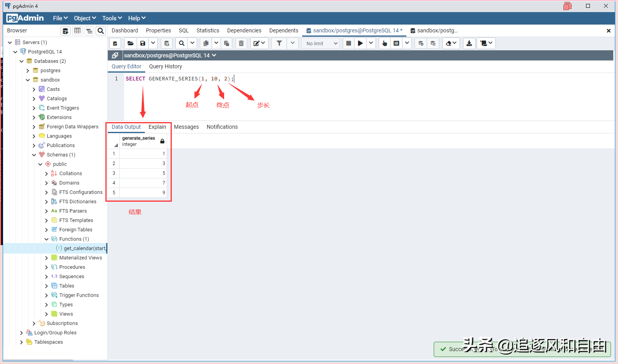The image size is (618, 364).
Task: Click the Clear eraser toolbar button
Action: (451, 43)
